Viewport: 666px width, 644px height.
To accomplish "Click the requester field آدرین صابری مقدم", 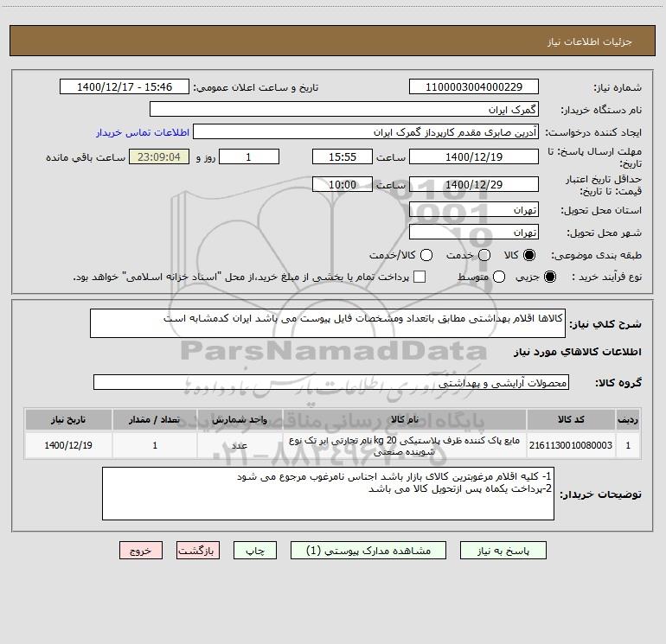I will [366, 132].
